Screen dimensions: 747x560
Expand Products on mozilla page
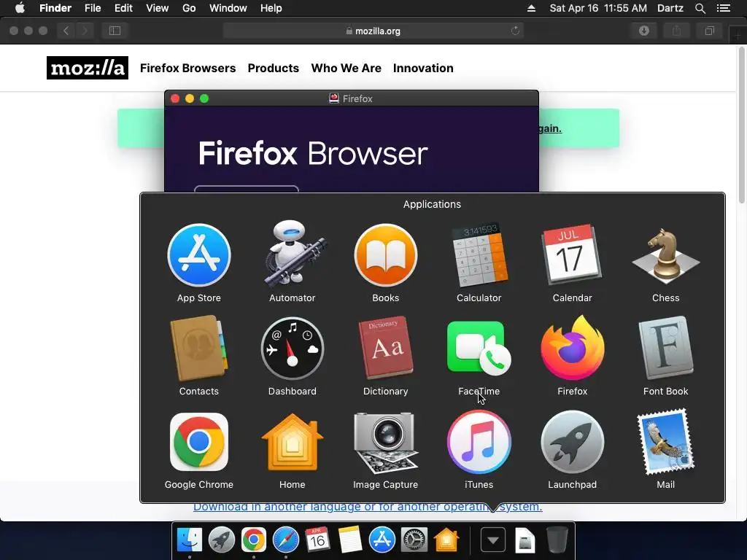click(x=274, y=68)
